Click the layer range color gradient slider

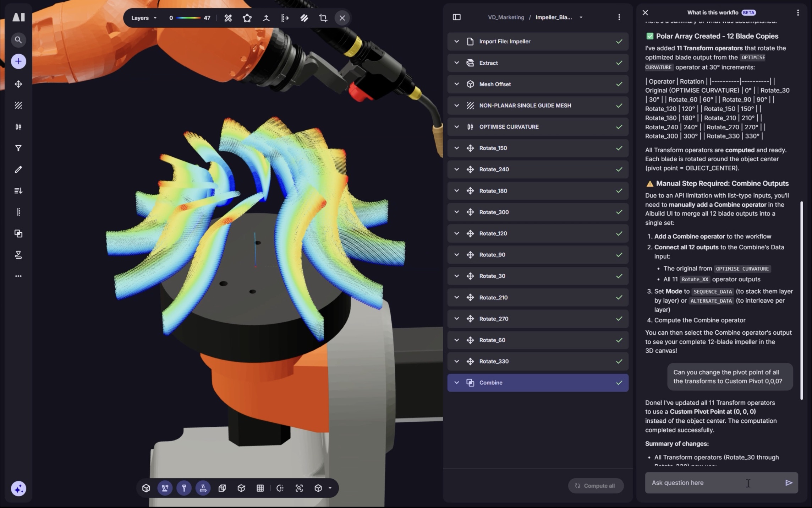pos(188,18)
